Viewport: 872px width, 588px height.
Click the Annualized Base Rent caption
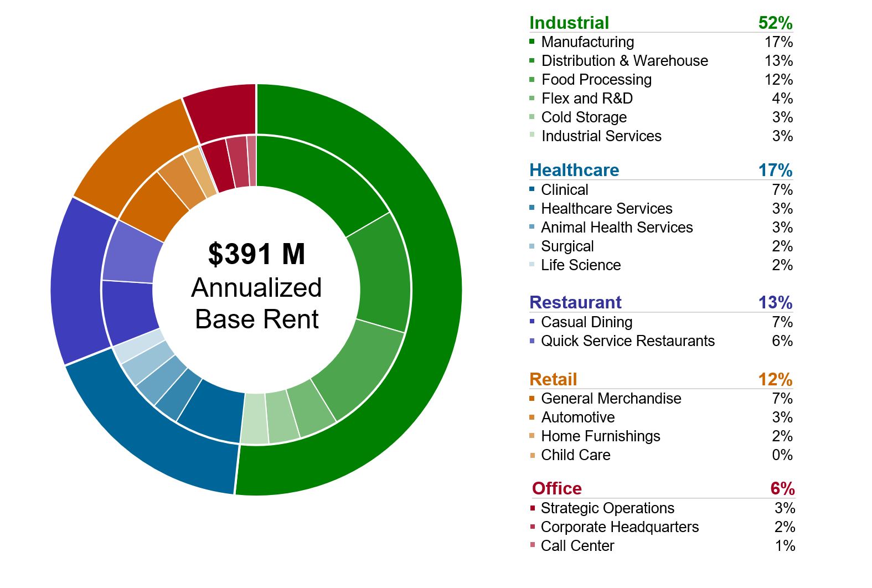(x=257, y=303)
